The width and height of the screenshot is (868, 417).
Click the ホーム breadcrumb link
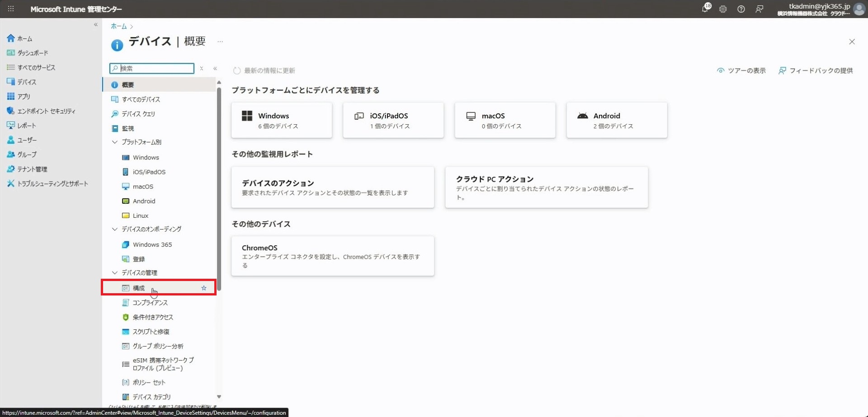pos(119,27)
